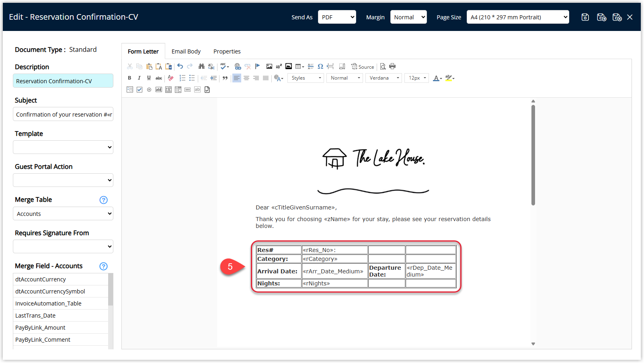Click the Insert Image icon
The height and width of the screenshot is (363, 644).
coord(269,66)
